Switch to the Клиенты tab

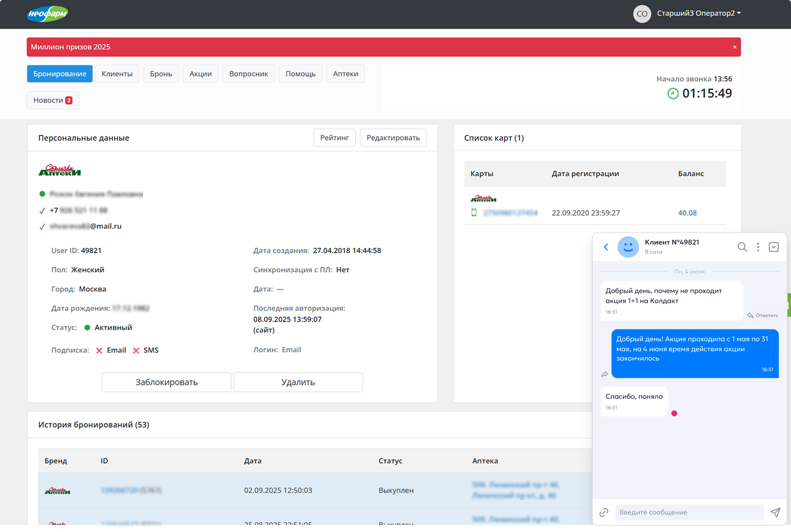117,74
